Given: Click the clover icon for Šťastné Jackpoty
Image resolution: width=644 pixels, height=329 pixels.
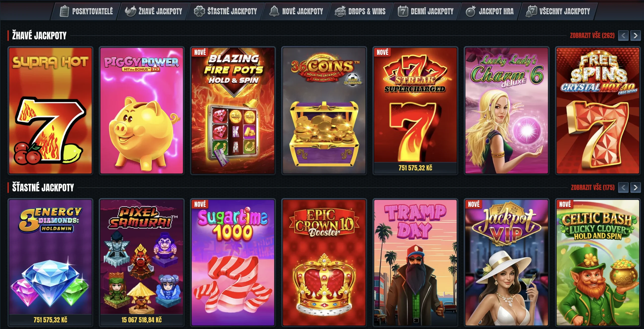Looking at the screenshot, I should coord(199,11).
